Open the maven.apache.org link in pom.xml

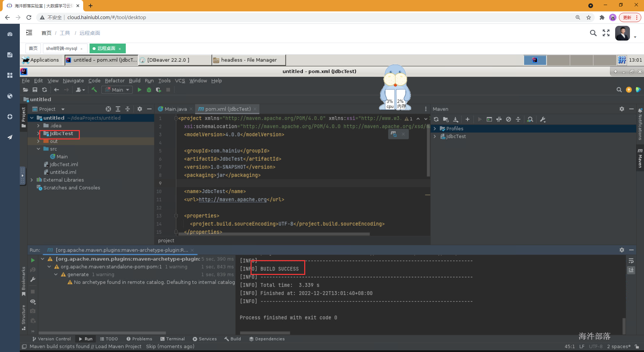click(x=233, y=199)
